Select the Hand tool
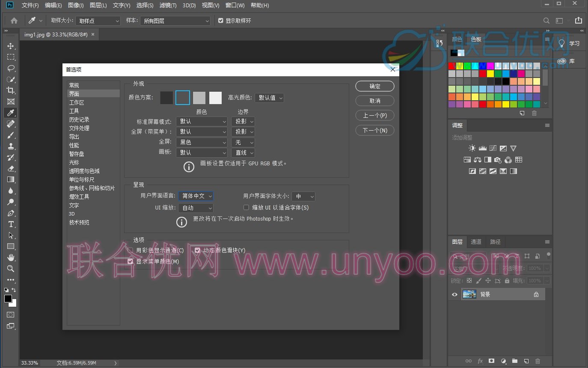 [x=11, y=257]
